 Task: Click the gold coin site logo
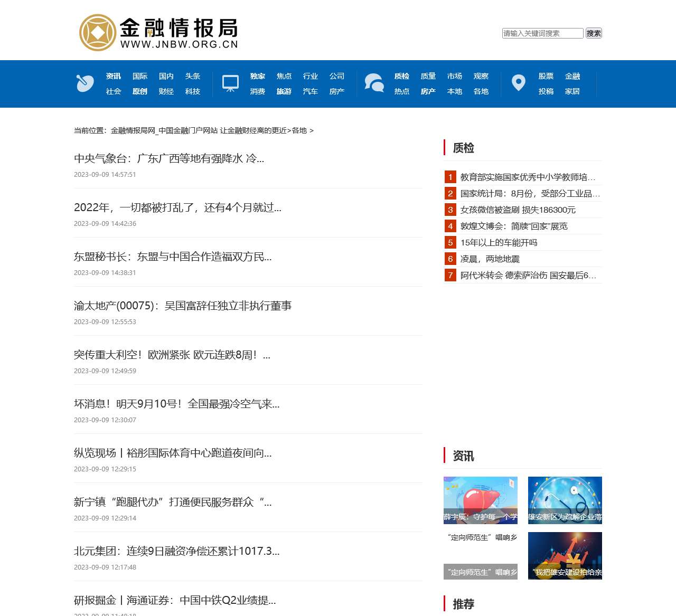coord(97,33)
